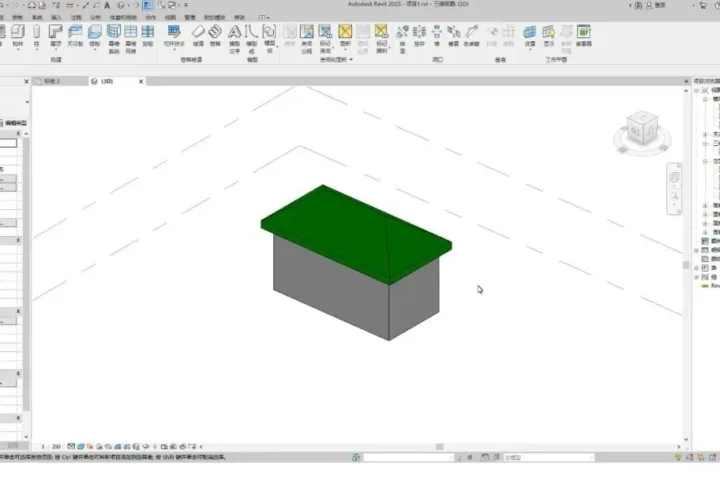The height and width of the screenshot is (480, 720).
Task: Select the Dormer (老虎窗) opening tool
Action: (x=472, y=35)
